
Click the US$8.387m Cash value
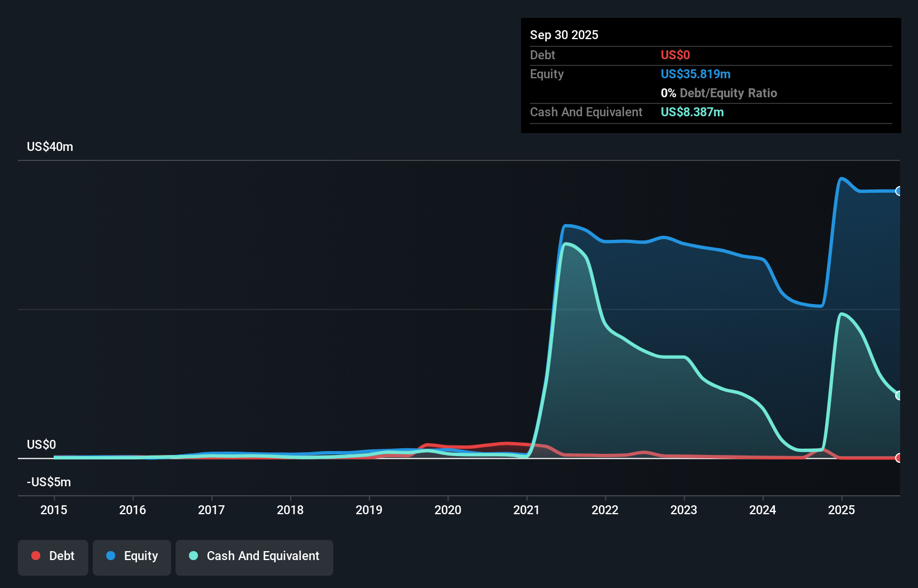(692, 112)
